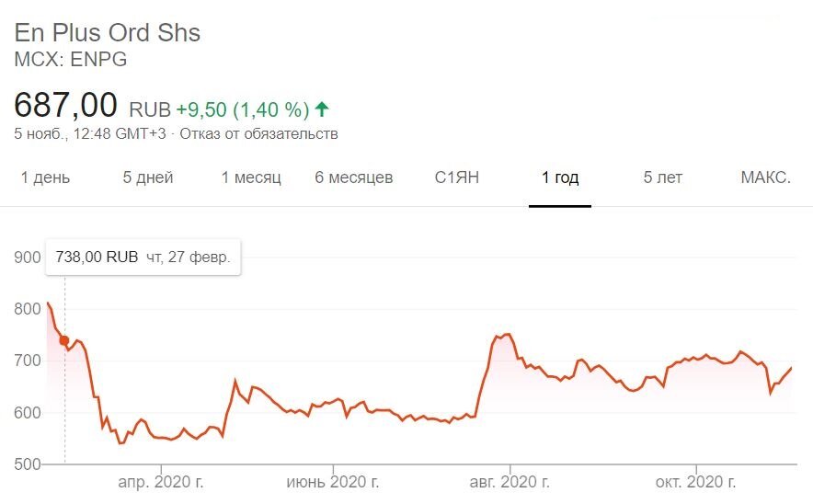813x504 pixels.
Task: Click the "июнь 2020 г." axis label
Action: [x=333, y=481]
